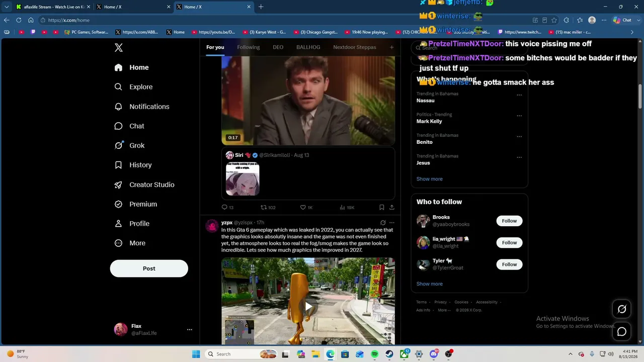Like the post with 1K likes
This screenshot has width=644, height=362.
306,207
